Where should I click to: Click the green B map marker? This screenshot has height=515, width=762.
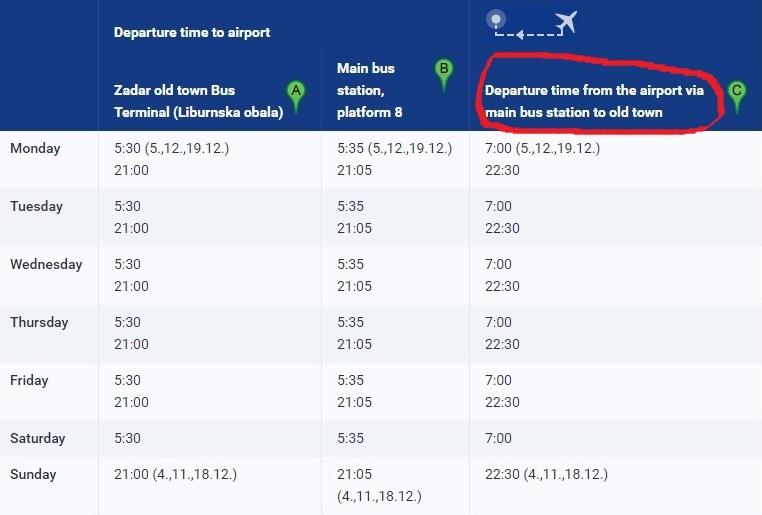coord(444,71)
